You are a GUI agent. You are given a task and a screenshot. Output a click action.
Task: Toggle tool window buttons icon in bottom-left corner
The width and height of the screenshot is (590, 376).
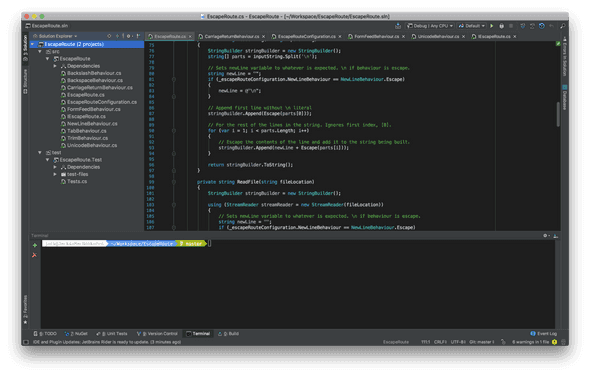coord(26,342)
